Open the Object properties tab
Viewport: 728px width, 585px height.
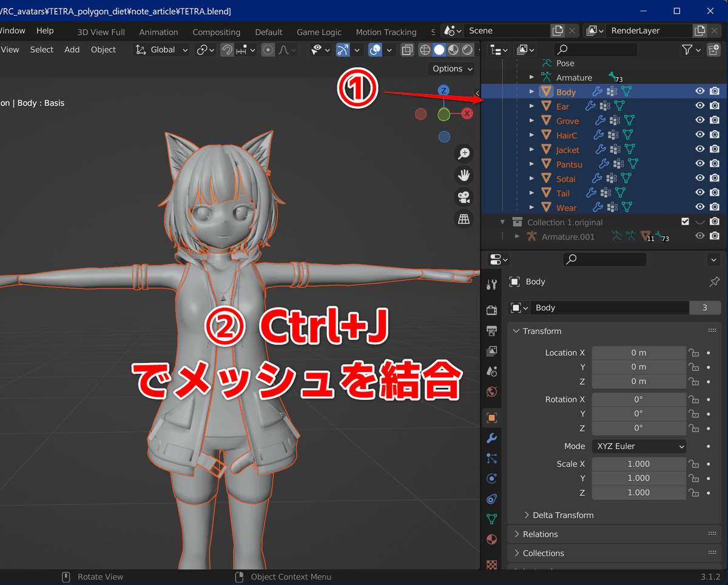(491, 418)
